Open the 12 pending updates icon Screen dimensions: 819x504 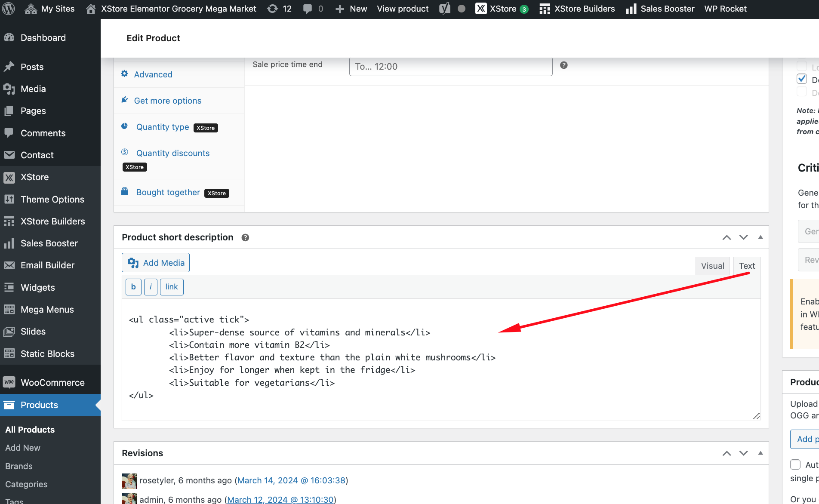pyautogui.click(x=280, y=9)
